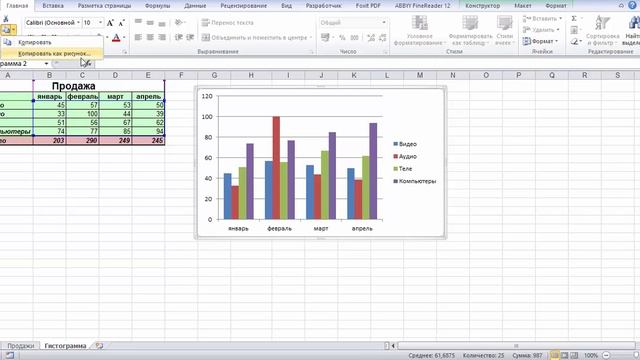Align text right icon
640x360 pixels.
click(x=162, y=37)
